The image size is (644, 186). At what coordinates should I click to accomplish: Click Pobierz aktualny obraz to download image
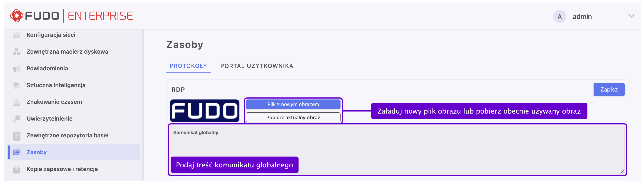tap(293, 117)
